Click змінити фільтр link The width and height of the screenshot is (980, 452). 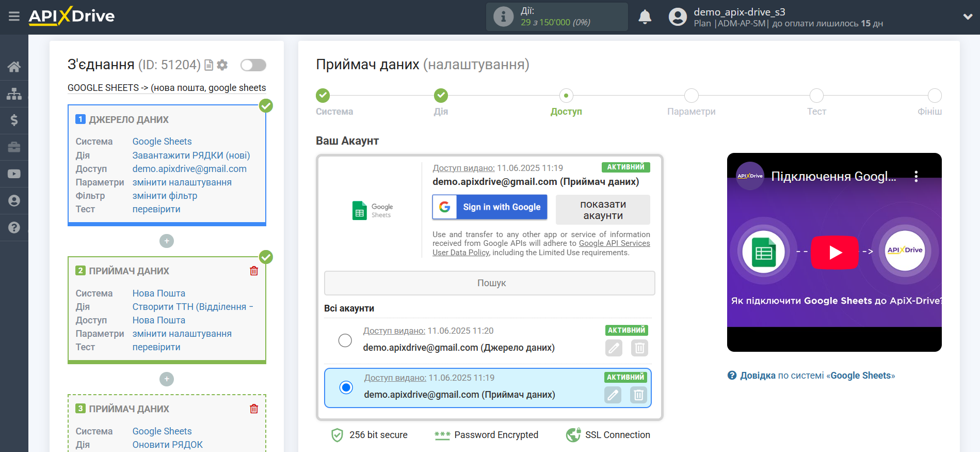tap(165, 196)
